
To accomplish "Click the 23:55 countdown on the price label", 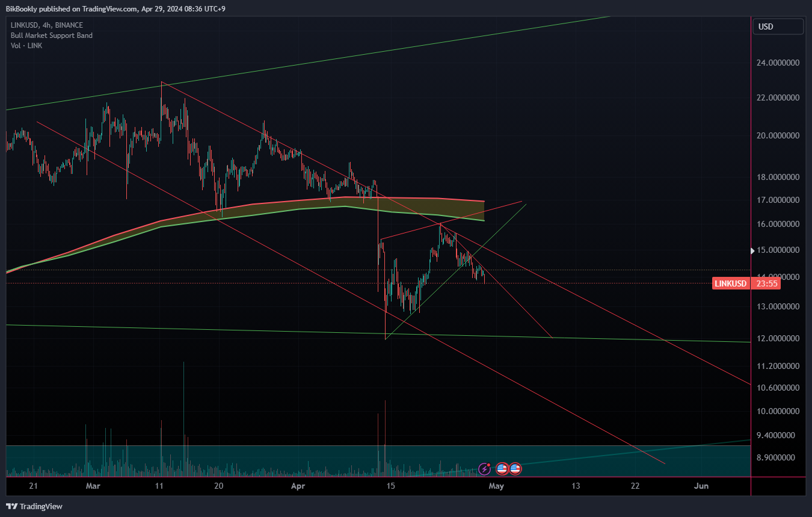I will click(766, 283).
